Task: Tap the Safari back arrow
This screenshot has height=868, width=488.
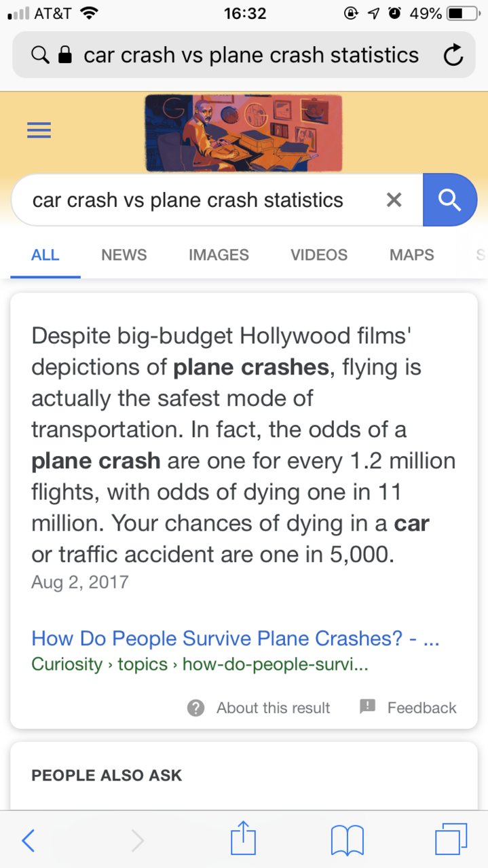Action: (x=28, y=841)
